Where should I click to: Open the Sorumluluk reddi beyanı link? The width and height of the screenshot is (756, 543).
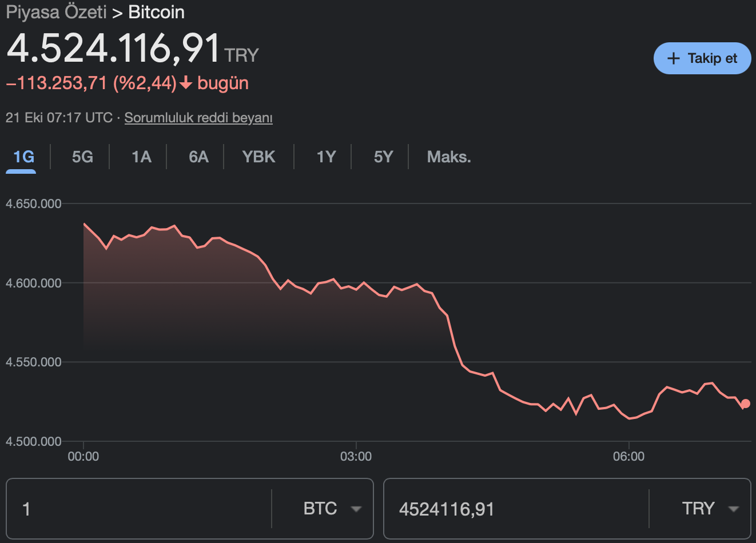[x=198, y=118]
